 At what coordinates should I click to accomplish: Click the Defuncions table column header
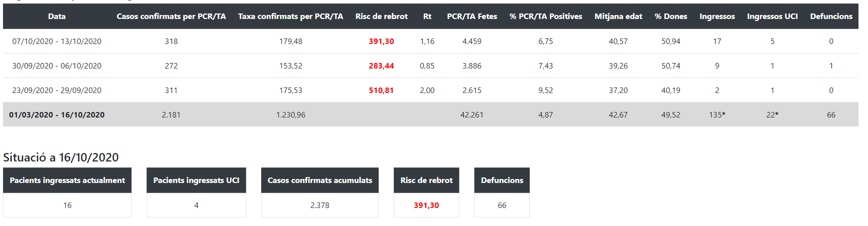point(831,16)
